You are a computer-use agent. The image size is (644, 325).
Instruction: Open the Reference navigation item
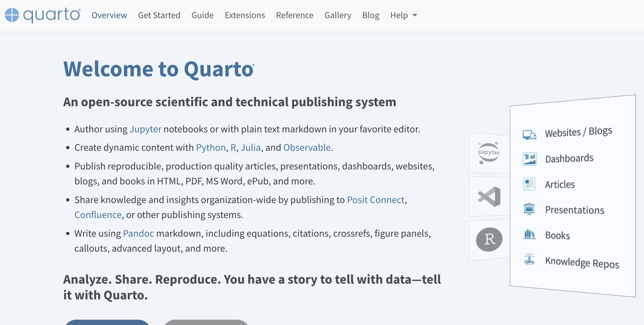coord(295,15)
